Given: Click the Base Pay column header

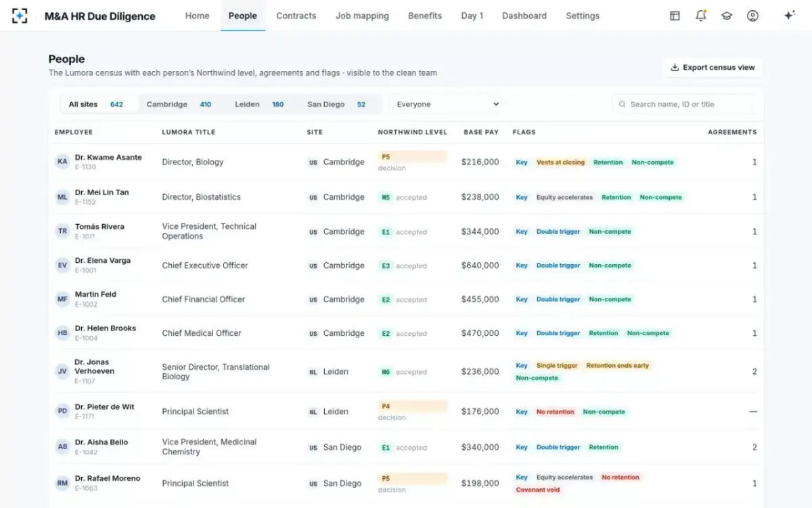Looking at the screenshot, I should click(481, 132).
